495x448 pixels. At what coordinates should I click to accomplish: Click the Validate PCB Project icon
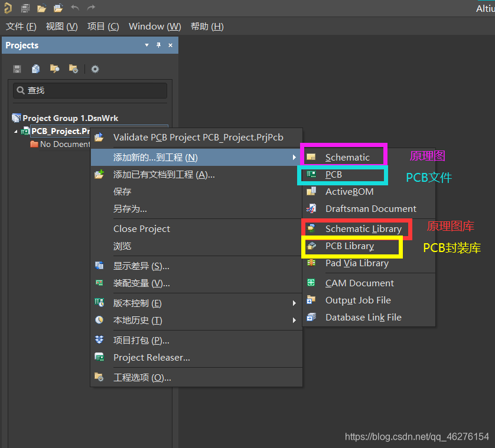click(x=99, y=138)
